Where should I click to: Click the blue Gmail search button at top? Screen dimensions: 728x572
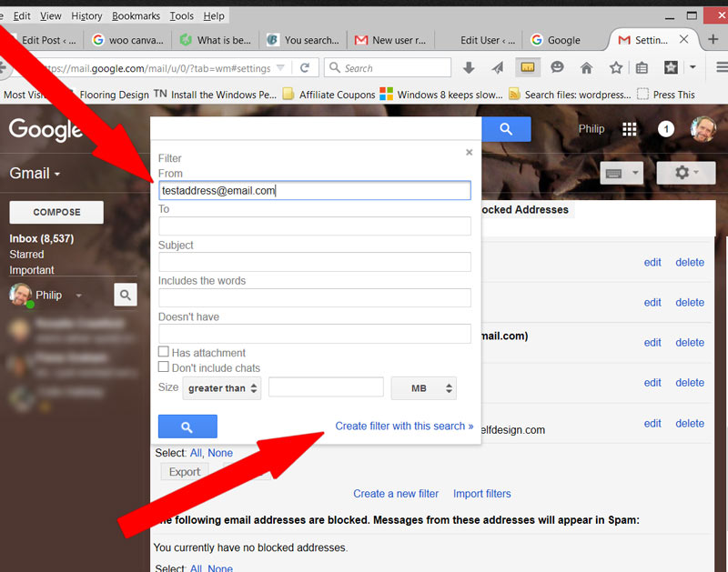click(506, 129)
